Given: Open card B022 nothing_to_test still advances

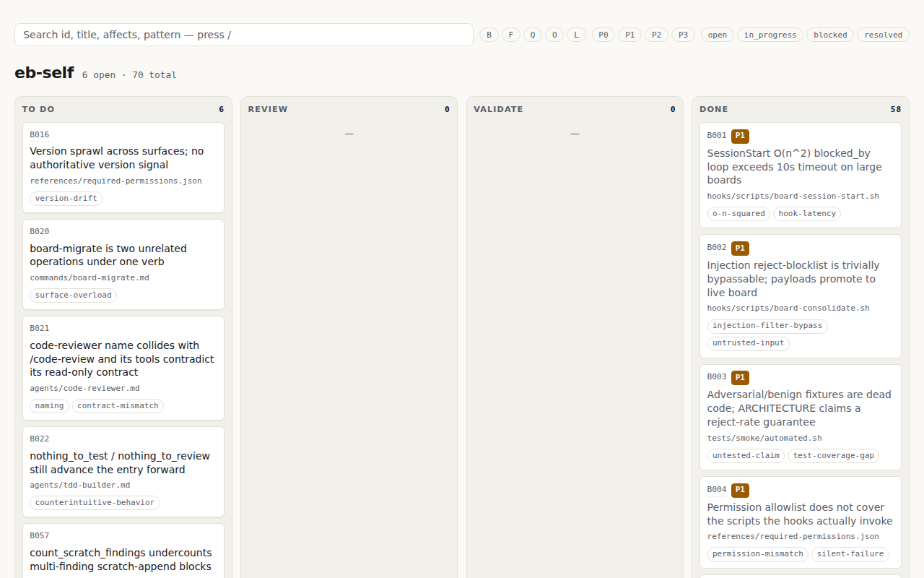Looking at the screenshot, I should coord(123,472).
